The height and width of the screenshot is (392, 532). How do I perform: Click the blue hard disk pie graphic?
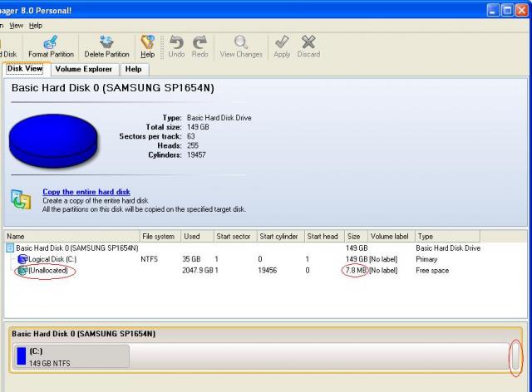coord(53,140)
